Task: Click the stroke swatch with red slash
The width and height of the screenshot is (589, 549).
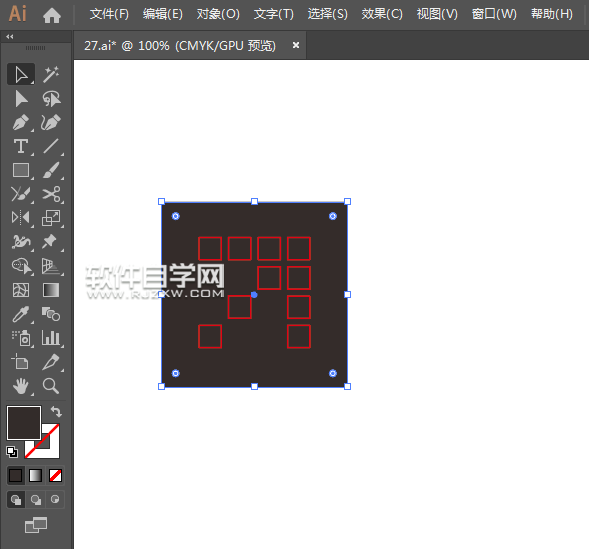Action: click(x=51, y=449)
